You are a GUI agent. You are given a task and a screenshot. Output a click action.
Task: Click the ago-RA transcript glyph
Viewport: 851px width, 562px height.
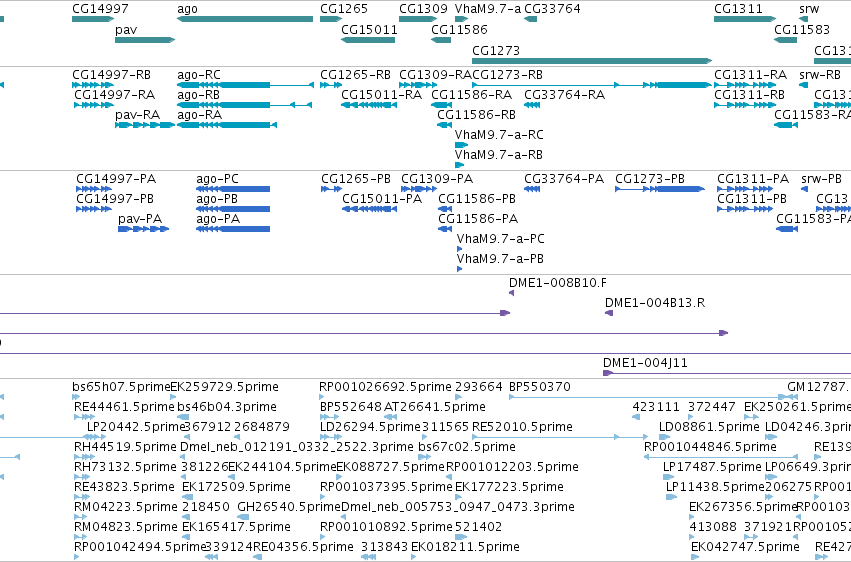pyautogui.click(x=227, y=125)
